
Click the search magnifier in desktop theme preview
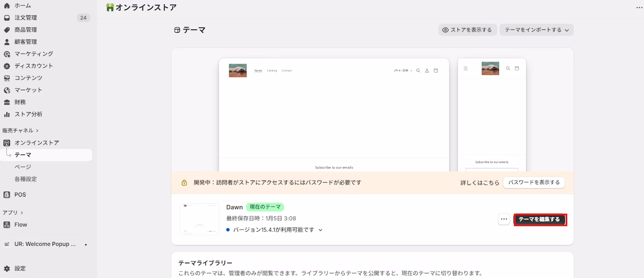pos(418,70)
